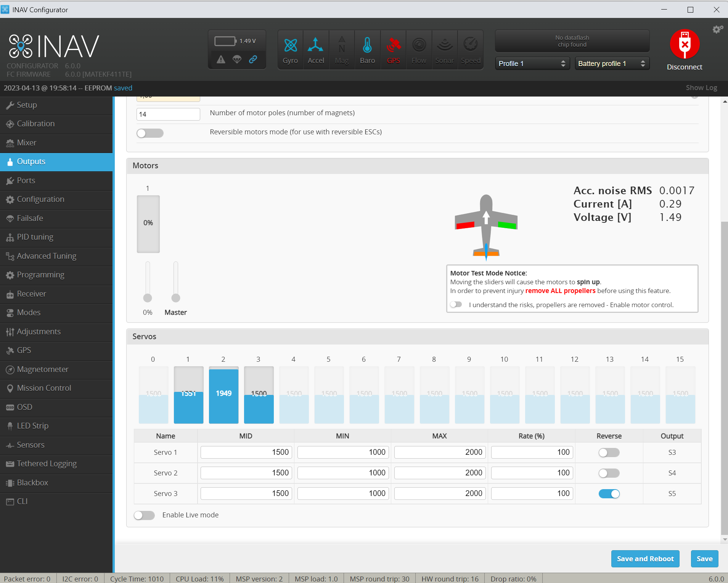The width and height of the screenshot is (728, 583).
Task: Open the Battery profile 1 dropdown
Action: pos(611,63)
